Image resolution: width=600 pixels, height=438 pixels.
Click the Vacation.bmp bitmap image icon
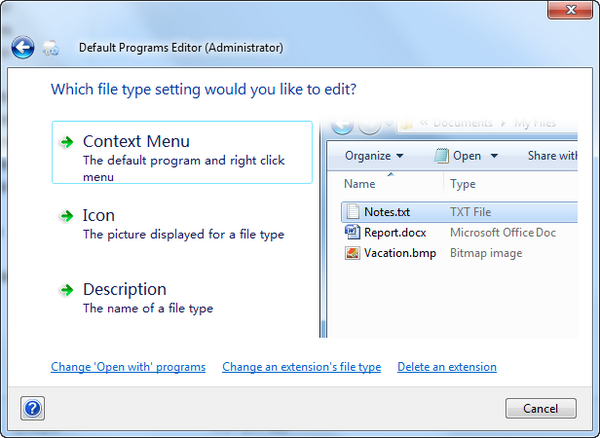[x=352, y=253]
